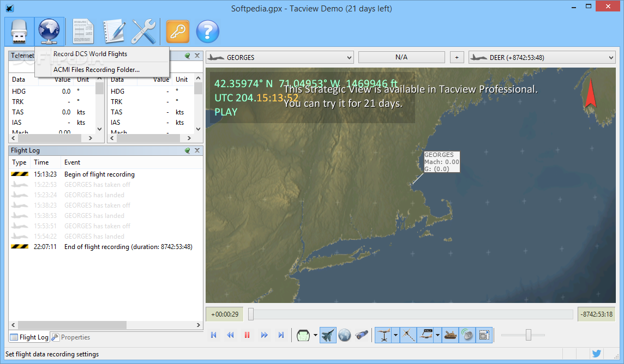Click HDG row in first telemetry table

tap(52, 92)
